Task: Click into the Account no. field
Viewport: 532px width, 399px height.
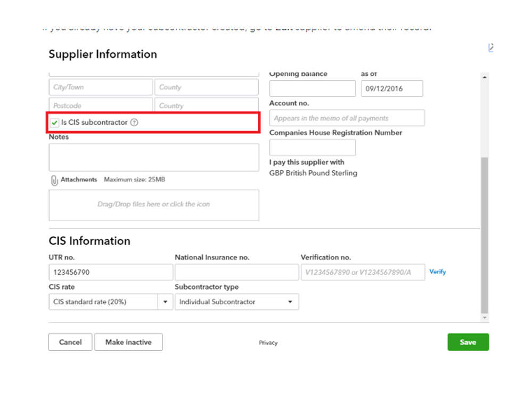Action: point(347,118)
